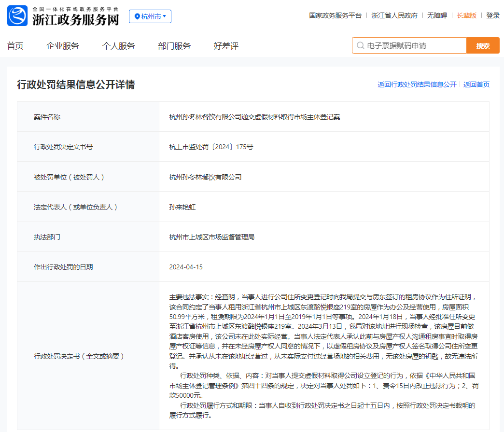
Task: Open the 杭州市 city selector dropdown
Action: [150, 16]
